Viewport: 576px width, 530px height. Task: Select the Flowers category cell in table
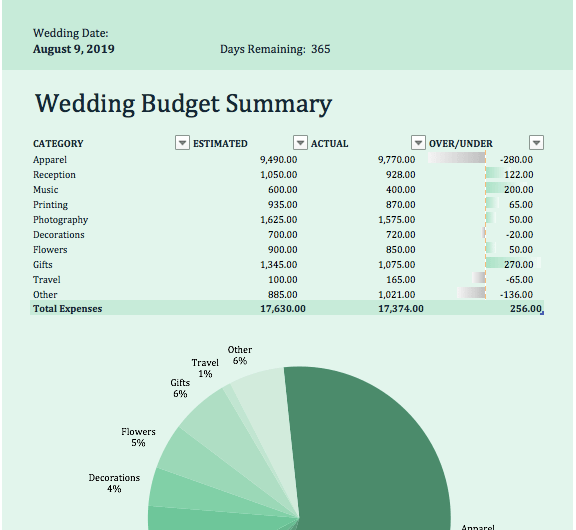[x=50, y=250]
